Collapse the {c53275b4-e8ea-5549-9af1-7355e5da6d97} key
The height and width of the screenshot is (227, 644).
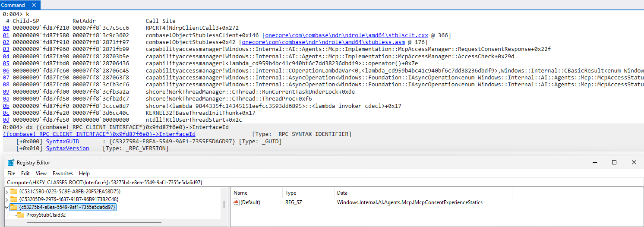[x=6, y=207]
